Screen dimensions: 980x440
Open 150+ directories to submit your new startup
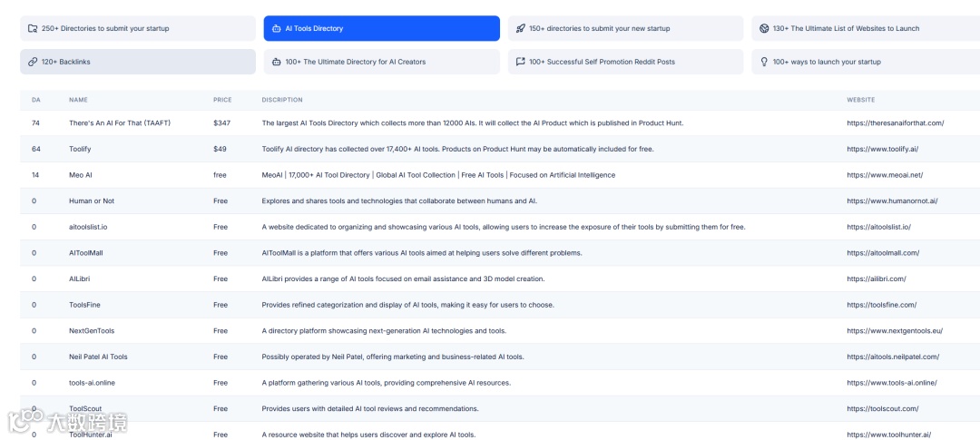(x=625, y=28)
